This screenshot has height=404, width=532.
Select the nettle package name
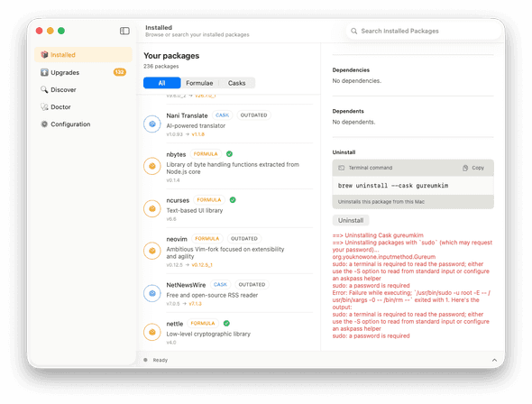point(175,324)
